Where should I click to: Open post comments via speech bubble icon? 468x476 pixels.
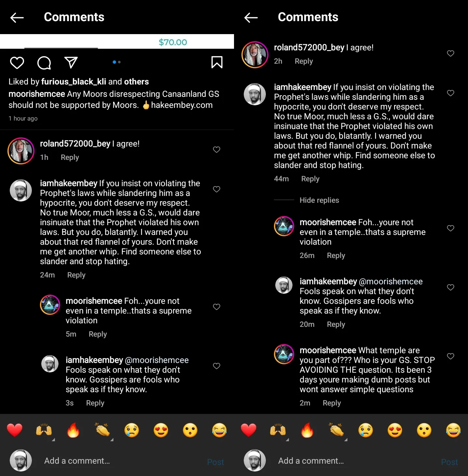point(44,63)
